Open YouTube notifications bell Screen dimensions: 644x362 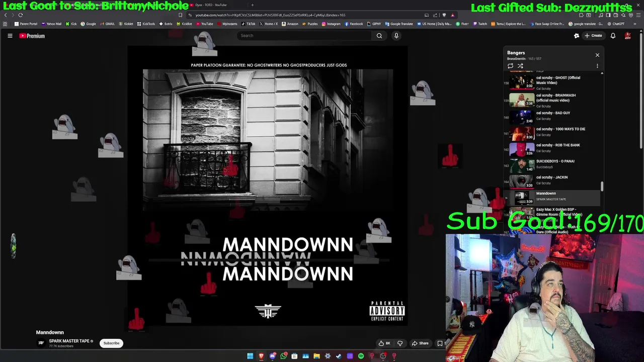click(613, 36)
